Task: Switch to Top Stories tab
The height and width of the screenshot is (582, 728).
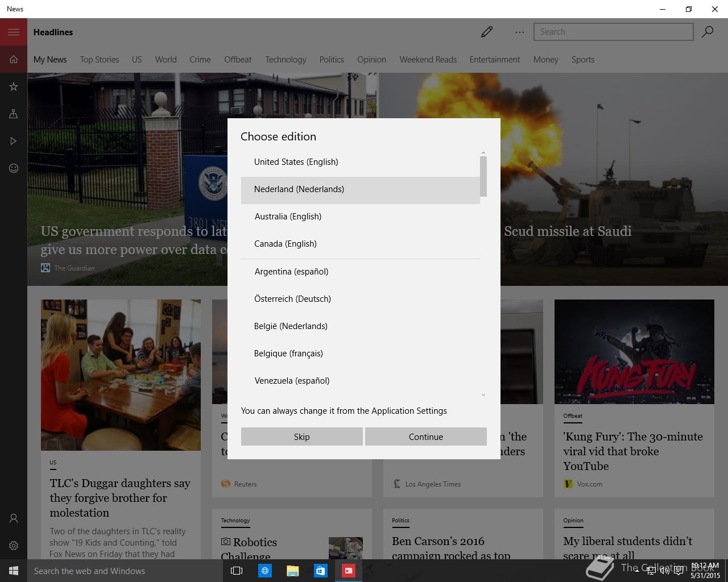Action: click(100, 59)
